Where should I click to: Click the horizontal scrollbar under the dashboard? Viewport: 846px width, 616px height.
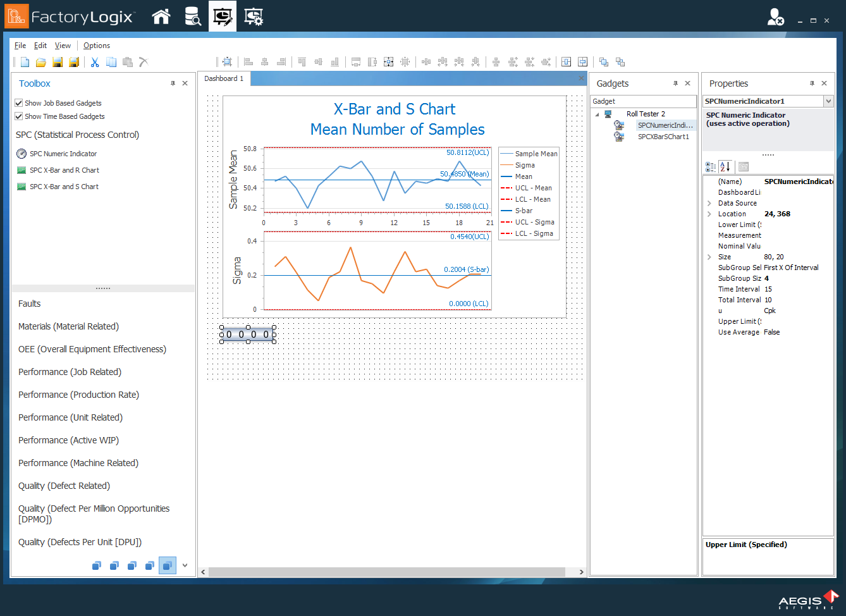[x=386, y=572]
